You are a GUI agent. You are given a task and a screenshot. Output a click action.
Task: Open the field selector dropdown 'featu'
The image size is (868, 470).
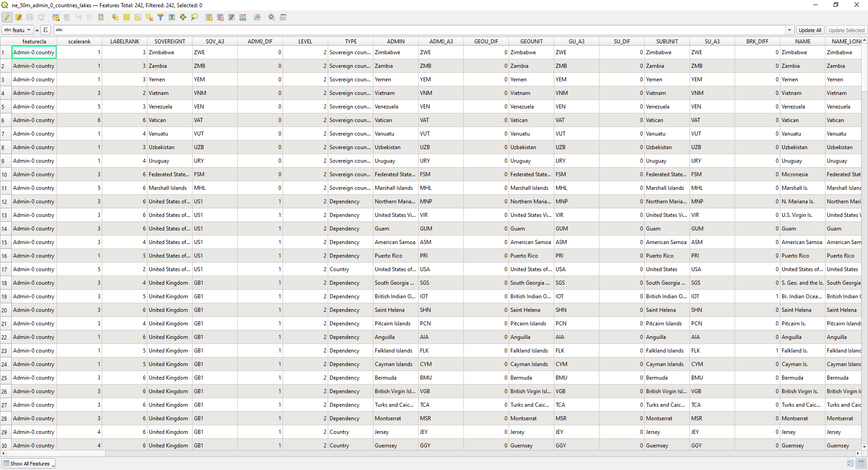pyautogui.click(x=17, y=30)
